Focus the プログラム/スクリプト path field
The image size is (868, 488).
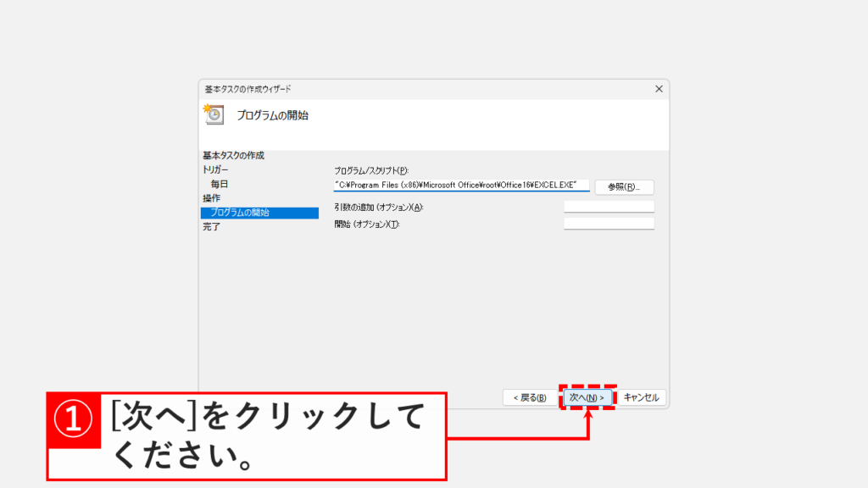click(461, 186)
